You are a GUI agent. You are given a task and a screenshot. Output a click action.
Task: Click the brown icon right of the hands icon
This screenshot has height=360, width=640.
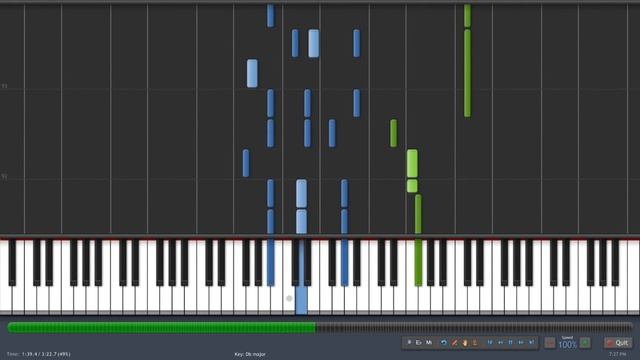point(475,343)
